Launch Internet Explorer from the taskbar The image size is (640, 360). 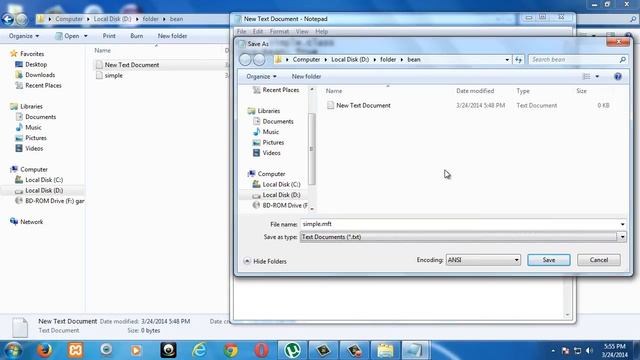[200, 350]
